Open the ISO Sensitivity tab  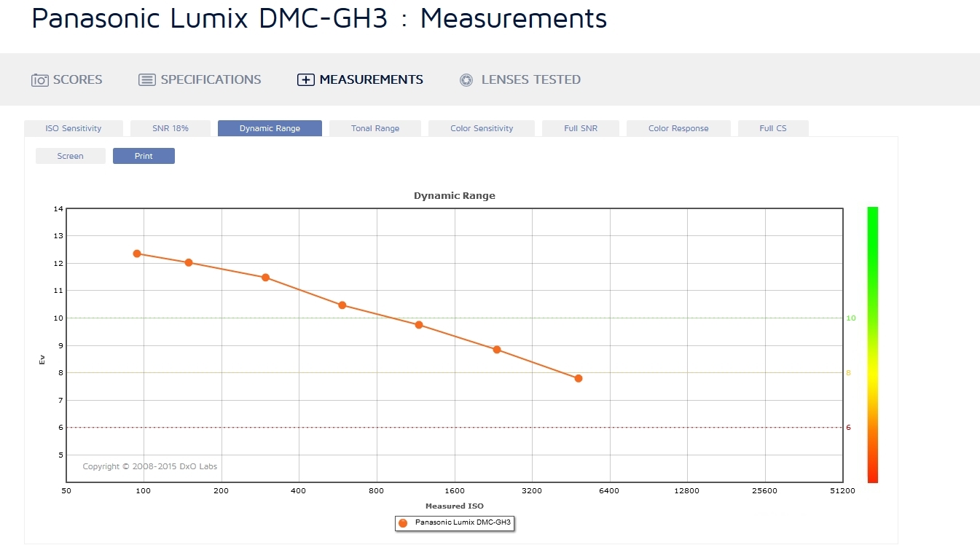pos(74,128)
